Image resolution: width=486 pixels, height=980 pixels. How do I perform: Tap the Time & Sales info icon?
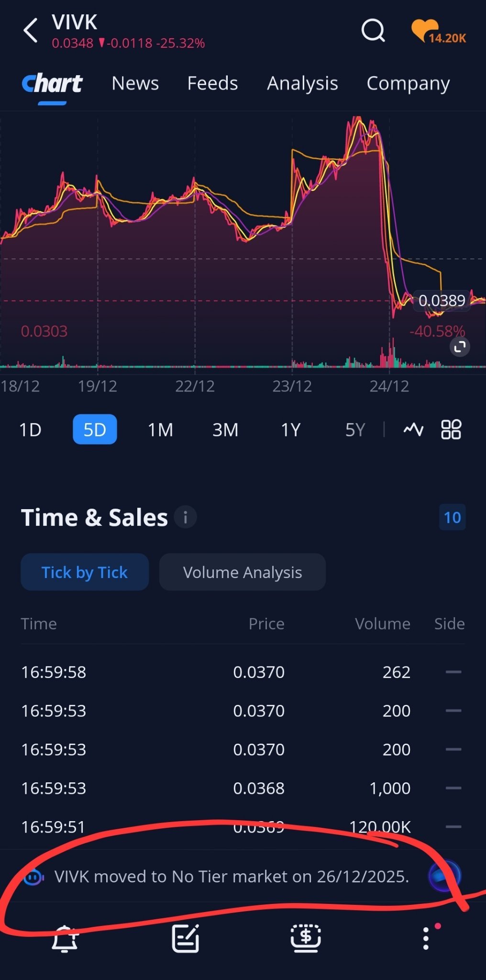click(x=186, y=517)
